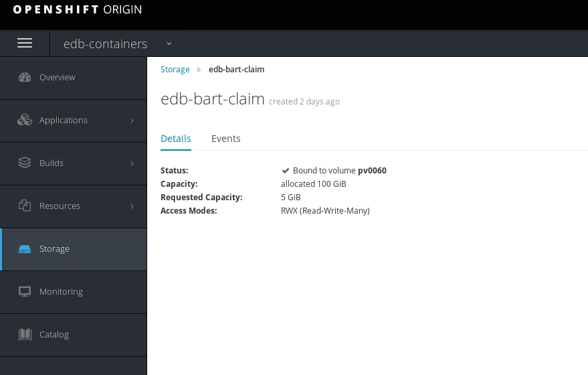
Task: Switch to the Events tab
Action: [225, 139]
